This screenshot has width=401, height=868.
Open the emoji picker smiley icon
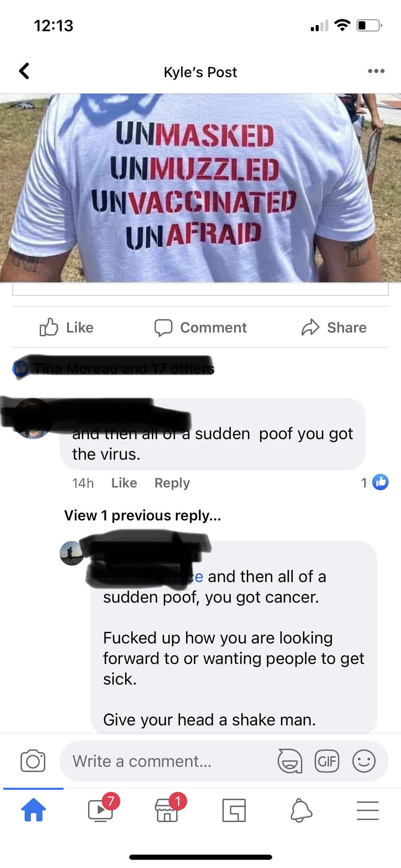pyautogui.click(x=364, y=761)
